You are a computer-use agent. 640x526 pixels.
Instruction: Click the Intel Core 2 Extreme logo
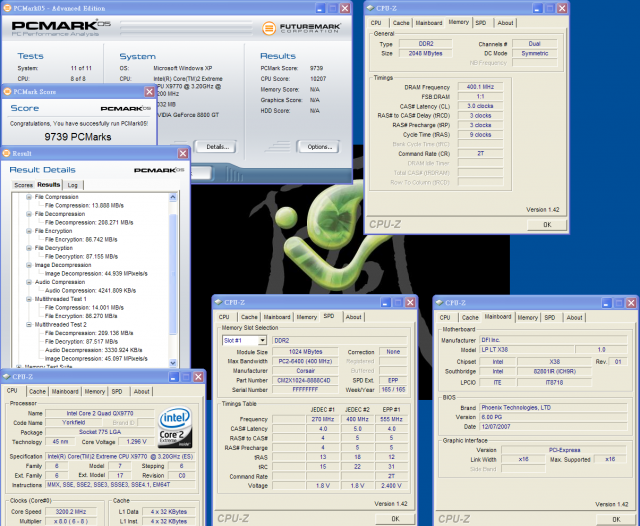(175, 427)
